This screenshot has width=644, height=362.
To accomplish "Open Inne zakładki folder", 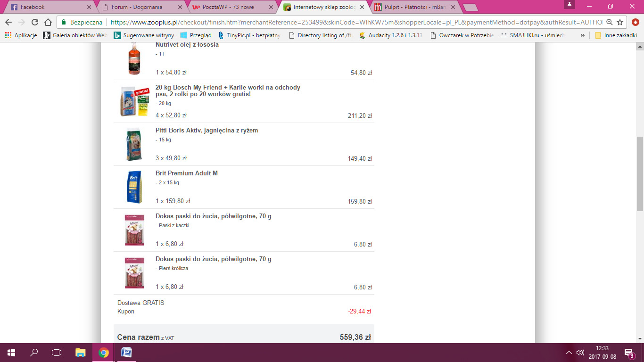I will 616,35.
